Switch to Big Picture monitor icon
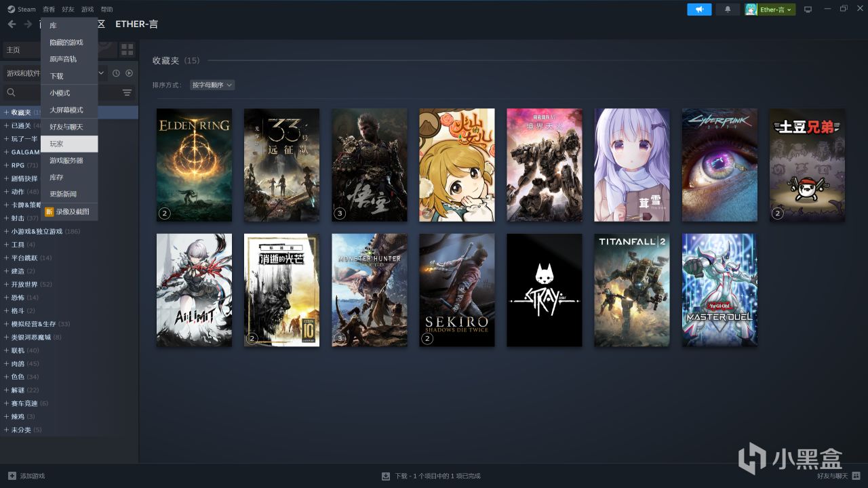 tap(808, 9)
